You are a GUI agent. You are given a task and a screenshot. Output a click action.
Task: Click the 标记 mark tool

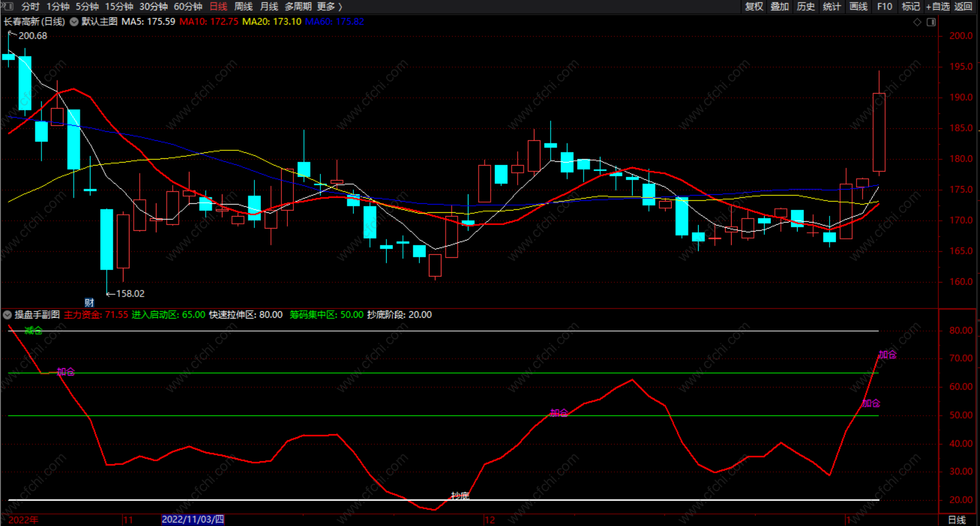pos(910,7)
